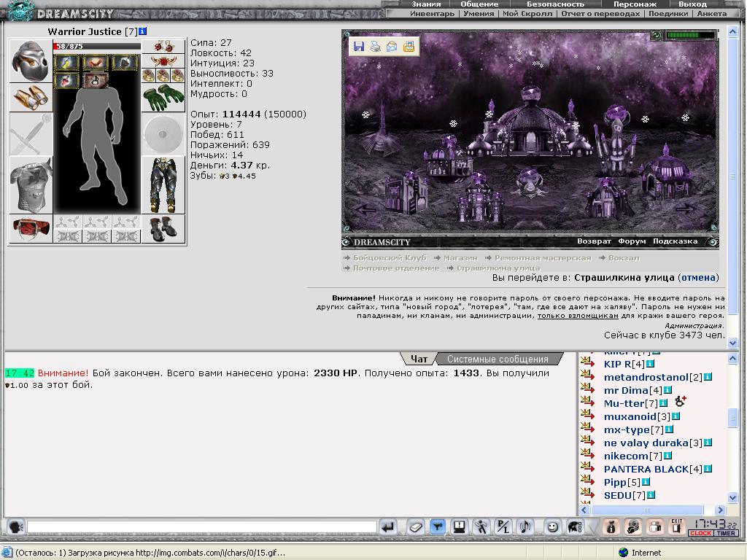Go to Почтовое отделение link
Viewport: 747px width, 560px height.
point(396,268)
